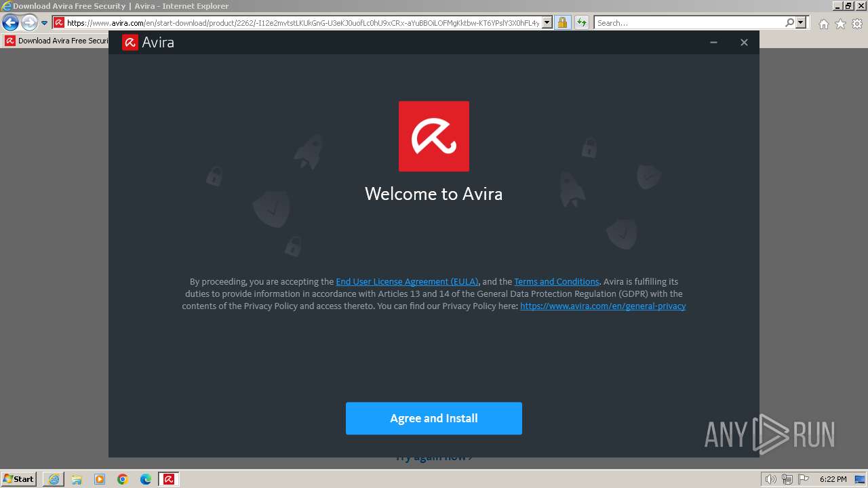Image resolution: width=868 pixels, height=488 pixels.
Task: Open the End User License Agreement link
Action: 407,282
